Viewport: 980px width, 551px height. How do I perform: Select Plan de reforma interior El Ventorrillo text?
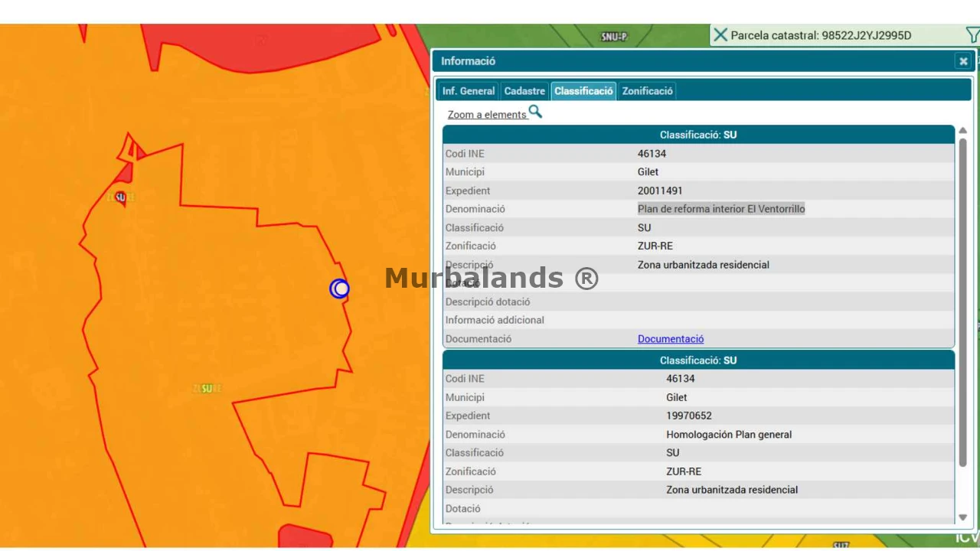pyautogui.click(x=721, y=209)
